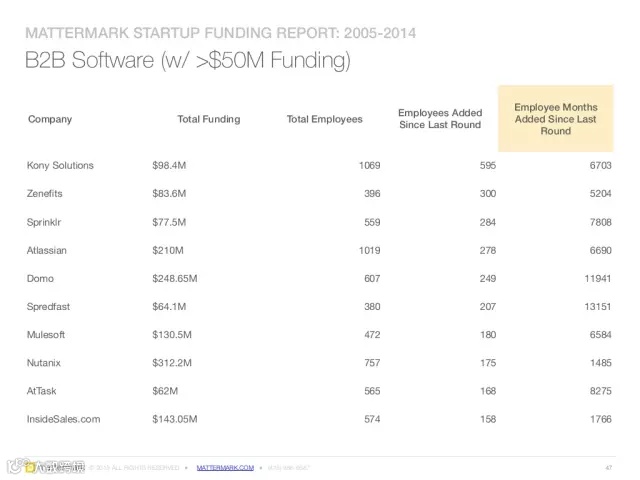Click the Mattermark Startup Funding Report heading

click(221, 34)
